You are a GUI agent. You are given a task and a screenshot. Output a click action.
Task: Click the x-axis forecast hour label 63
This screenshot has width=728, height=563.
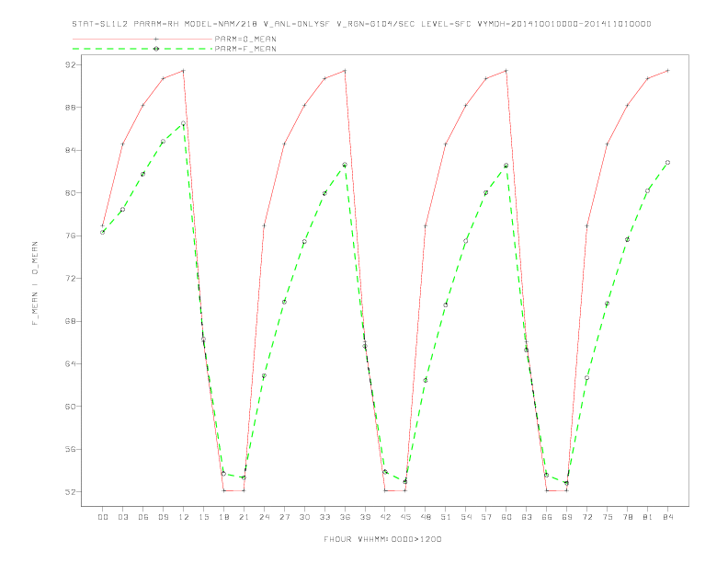527,517
